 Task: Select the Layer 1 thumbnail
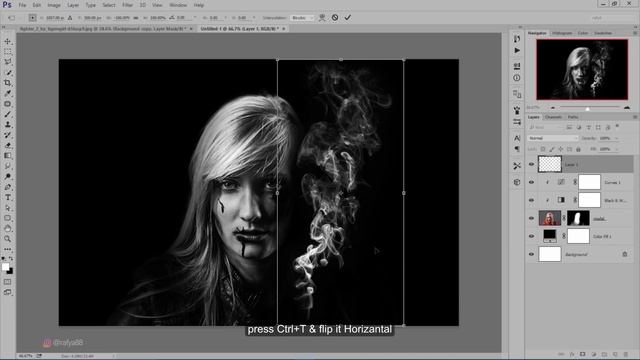[x=550, y=164]
